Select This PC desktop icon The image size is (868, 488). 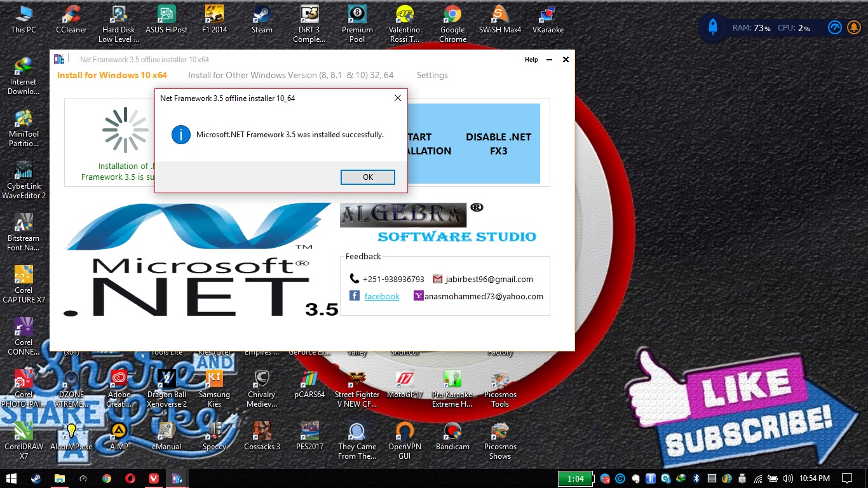(x=24, y=20)
